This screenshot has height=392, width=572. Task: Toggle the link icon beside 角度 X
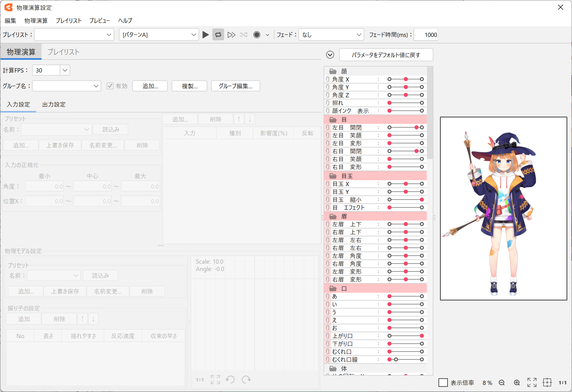(328, 79)
